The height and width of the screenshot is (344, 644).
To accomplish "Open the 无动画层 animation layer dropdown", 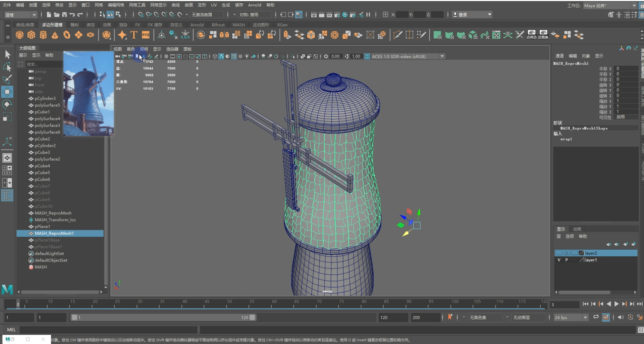I will click(529, 317).
